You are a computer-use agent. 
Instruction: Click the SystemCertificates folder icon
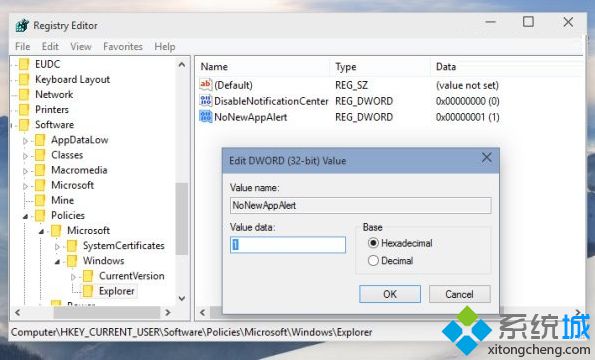[x=72, y=246]
